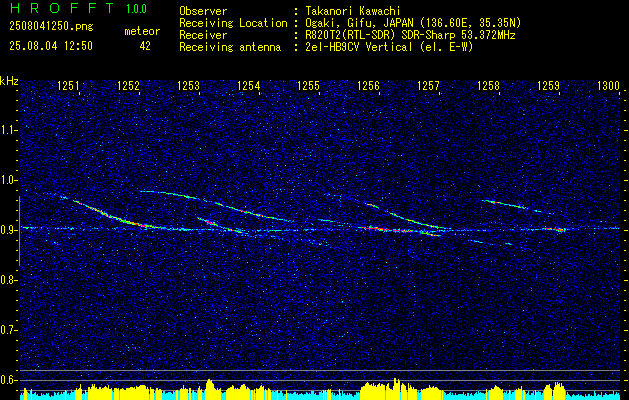Click the 1.0 kHz axis label
The height and width of the screenshot is (400, 629).
pos(8,180)
